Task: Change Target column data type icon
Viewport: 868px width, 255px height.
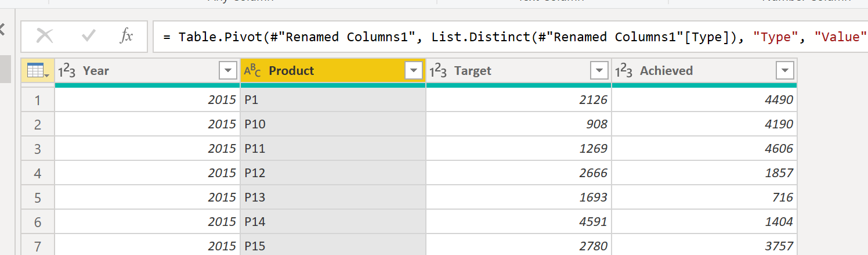Action: [x=438, y=71]
